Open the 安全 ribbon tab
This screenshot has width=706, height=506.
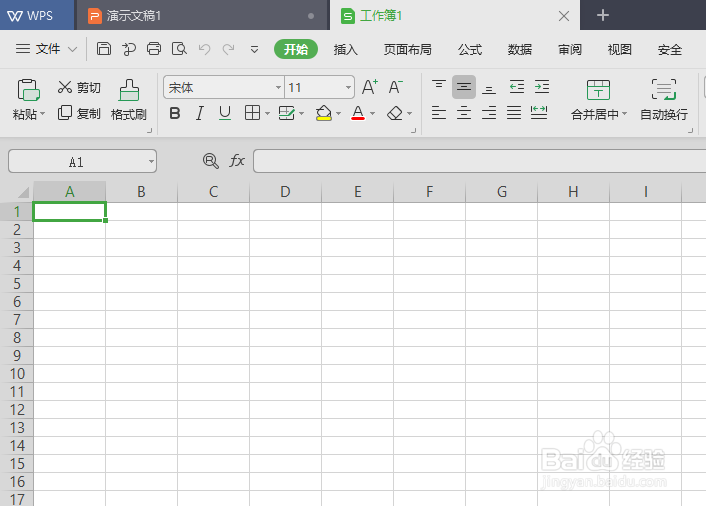[670, 49]
